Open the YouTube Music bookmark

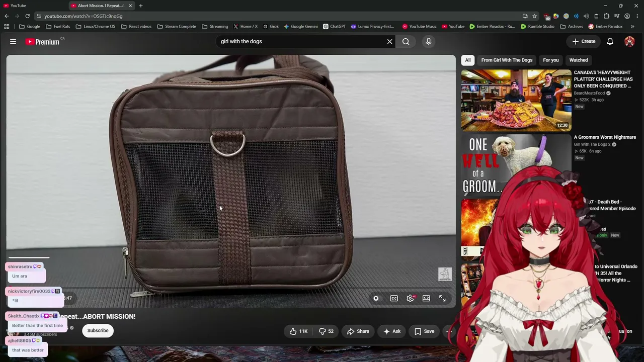click(420, 27)
